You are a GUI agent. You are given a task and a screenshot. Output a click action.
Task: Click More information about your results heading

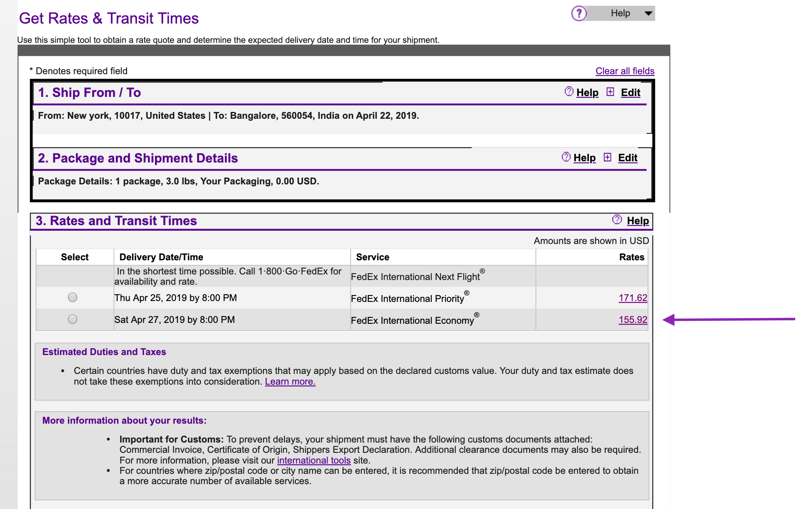tap(124, 421)
